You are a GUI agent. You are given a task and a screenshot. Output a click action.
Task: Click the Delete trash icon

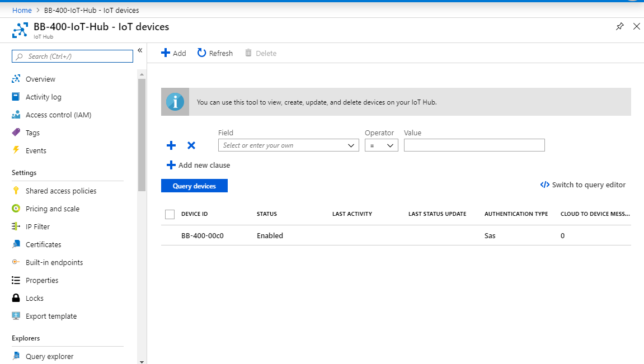(248, 53)
